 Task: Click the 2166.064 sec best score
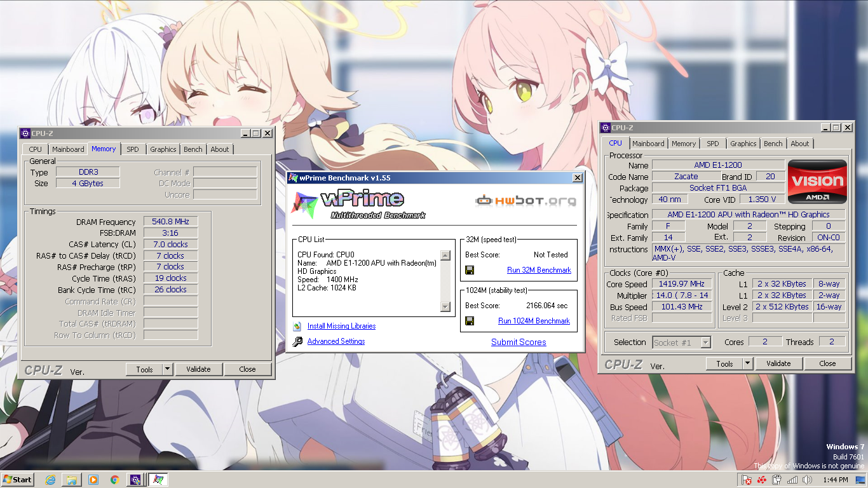click(x=546, y=306)
